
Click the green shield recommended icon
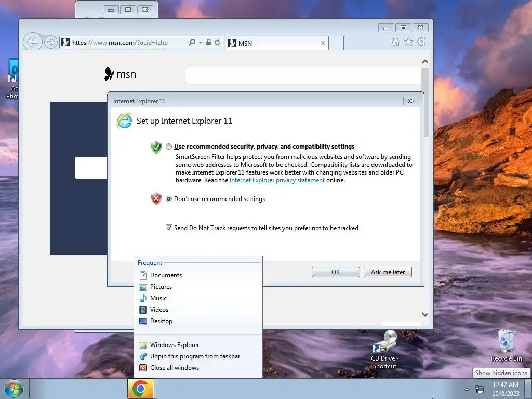point(156,148)
